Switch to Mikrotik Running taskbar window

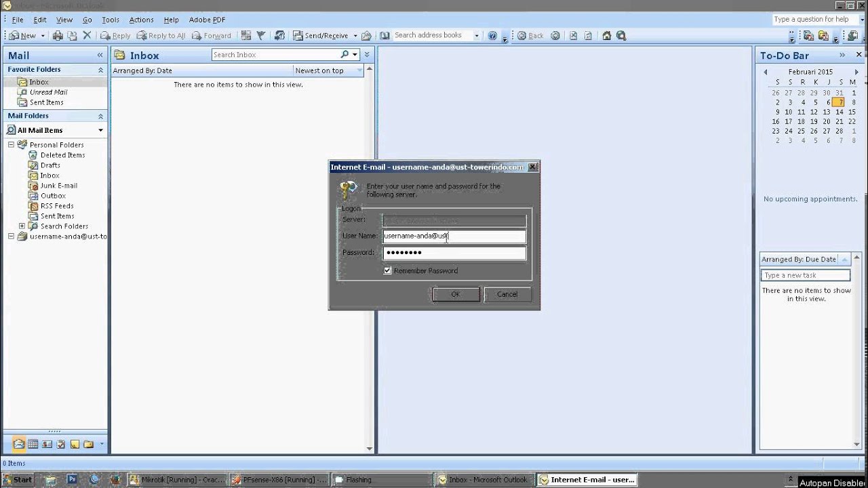177,480
